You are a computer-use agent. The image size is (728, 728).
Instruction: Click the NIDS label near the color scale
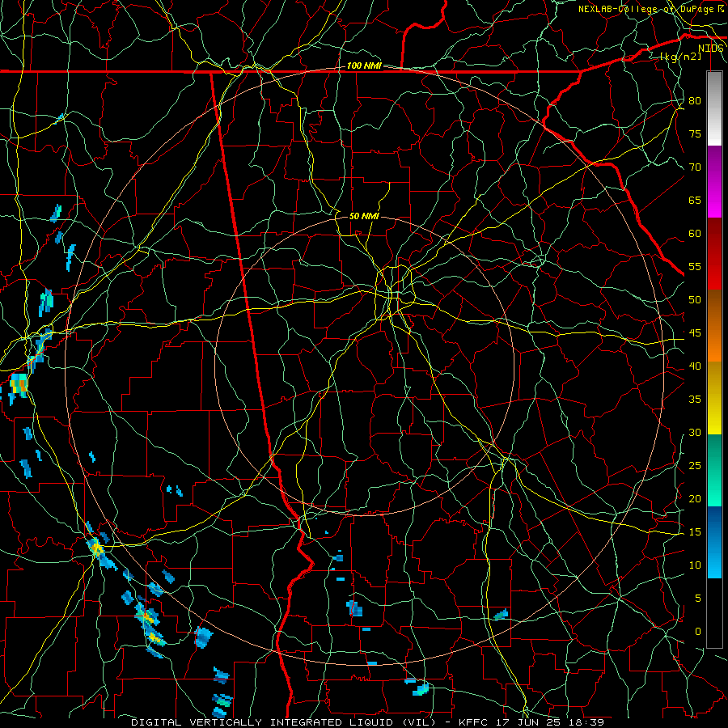click(710, 49)
